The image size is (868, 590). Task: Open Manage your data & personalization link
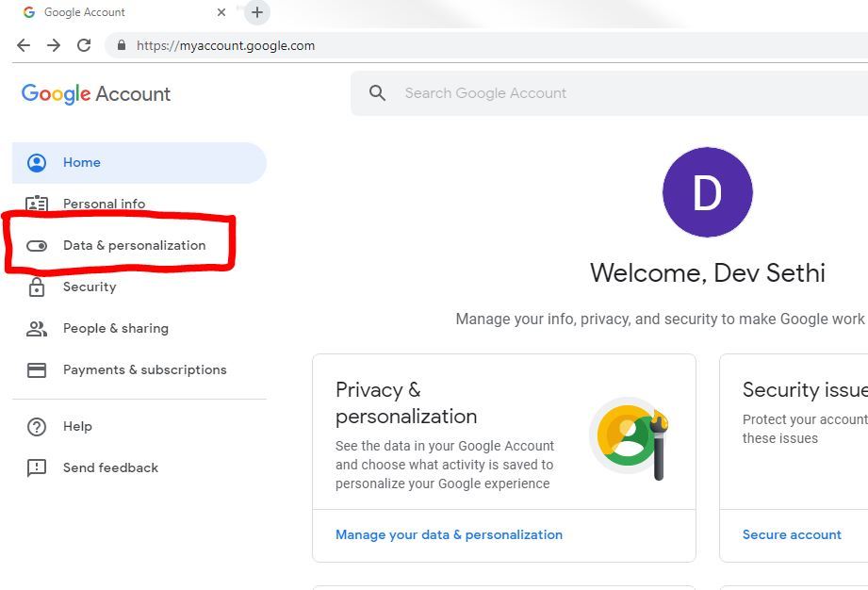[449, 534]
